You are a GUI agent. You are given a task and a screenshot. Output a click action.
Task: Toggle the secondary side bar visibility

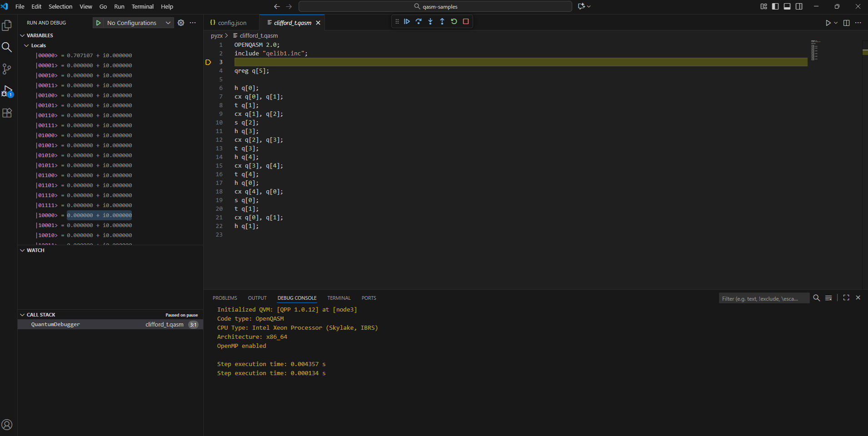[799, 6]
